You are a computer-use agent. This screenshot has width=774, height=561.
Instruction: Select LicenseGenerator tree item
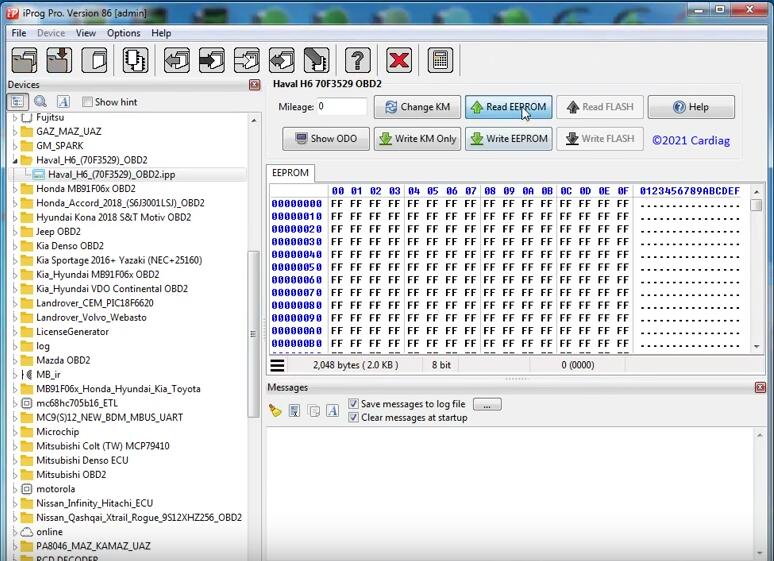pos(72,332)
